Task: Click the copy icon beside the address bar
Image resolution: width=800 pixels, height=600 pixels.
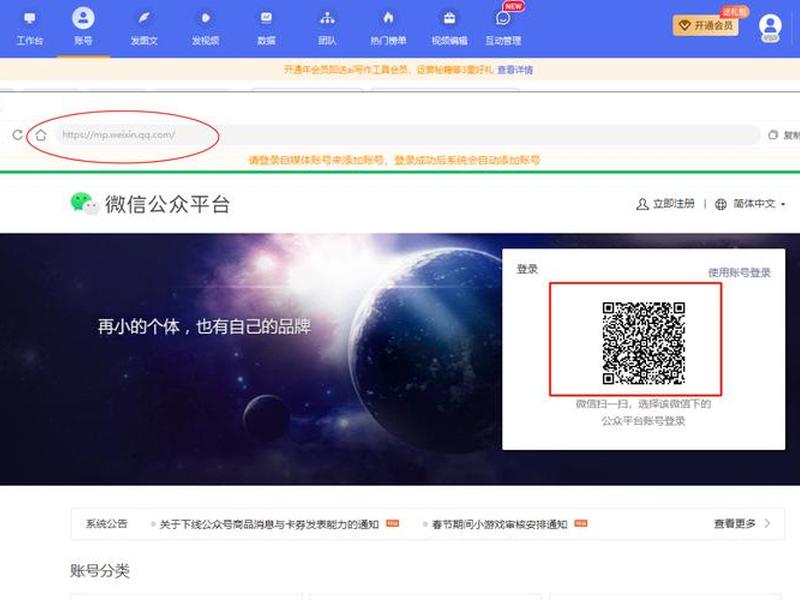Action: point(773,135)
